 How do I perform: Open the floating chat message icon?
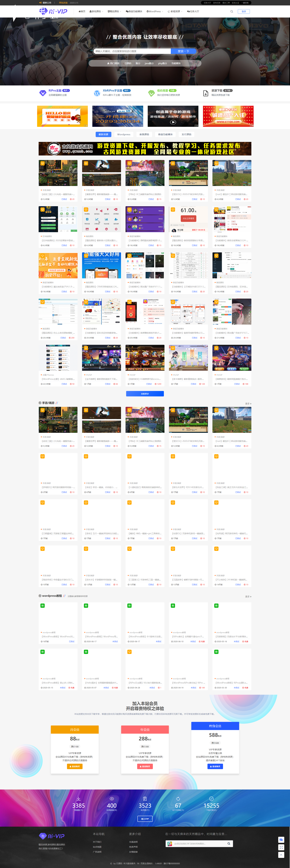click(x=281, y=839)
